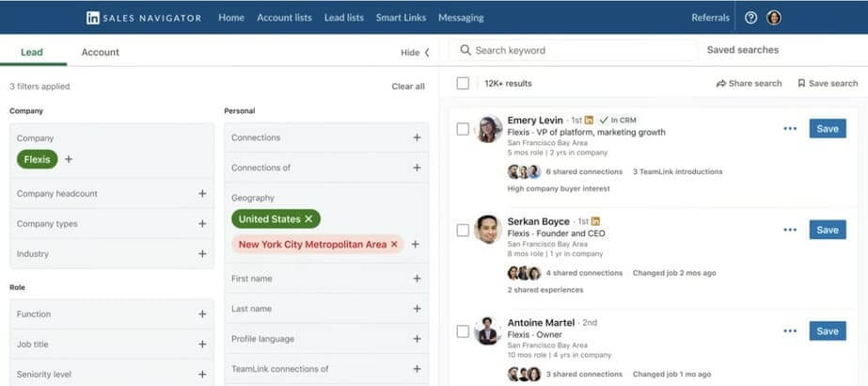Open Messaging

click(x=461, y=18)
